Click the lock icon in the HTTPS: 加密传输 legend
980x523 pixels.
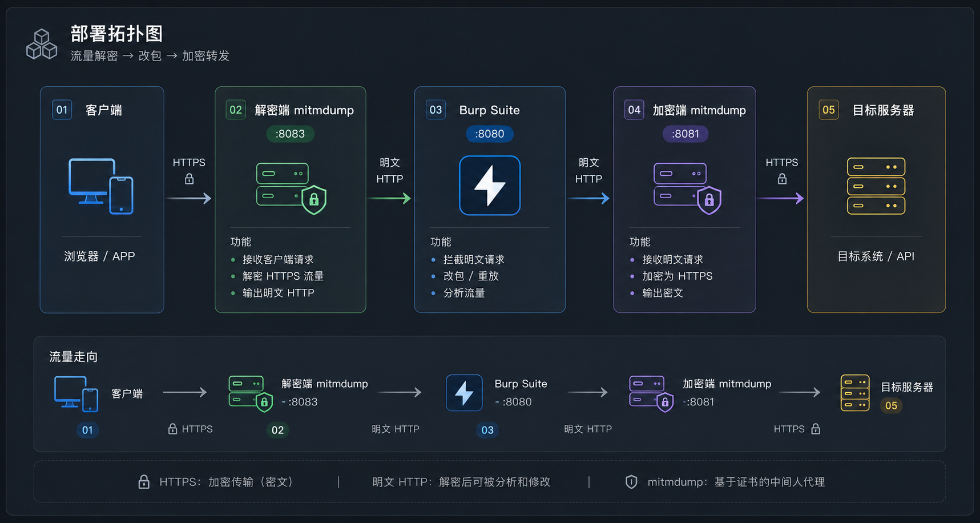pos(144,482)
